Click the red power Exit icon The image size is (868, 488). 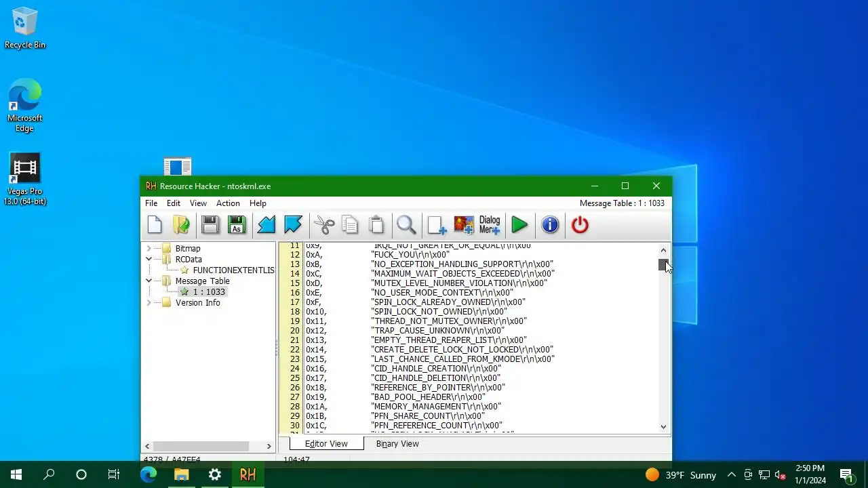click(580, 225)
